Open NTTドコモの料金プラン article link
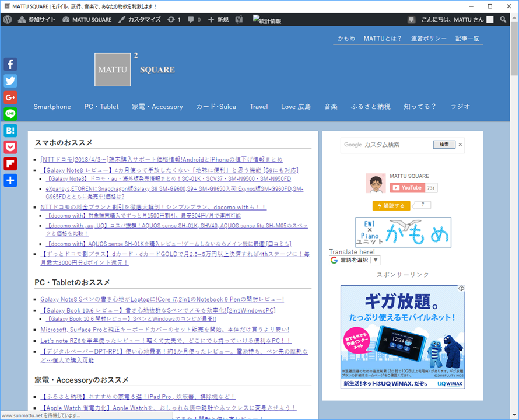This screenshot has height=420, width=519. pyautogui.click(x=153, y=207)
